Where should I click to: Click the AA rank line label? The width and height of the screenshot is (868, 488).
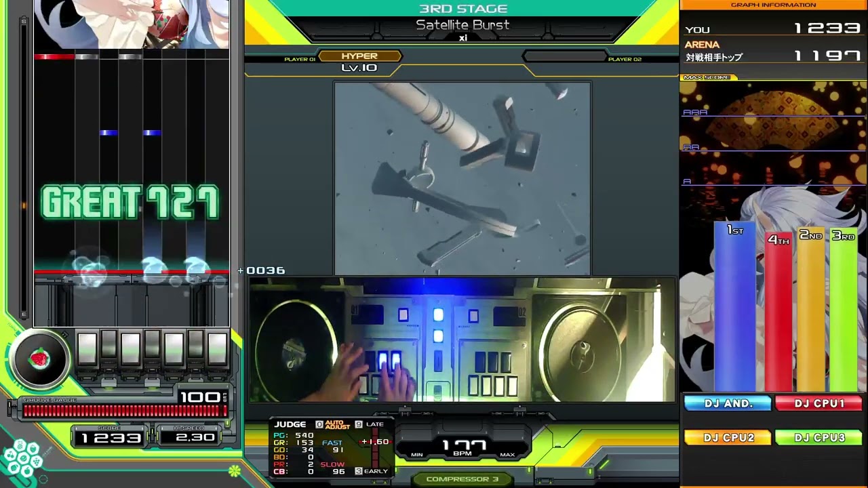point(691,147)
